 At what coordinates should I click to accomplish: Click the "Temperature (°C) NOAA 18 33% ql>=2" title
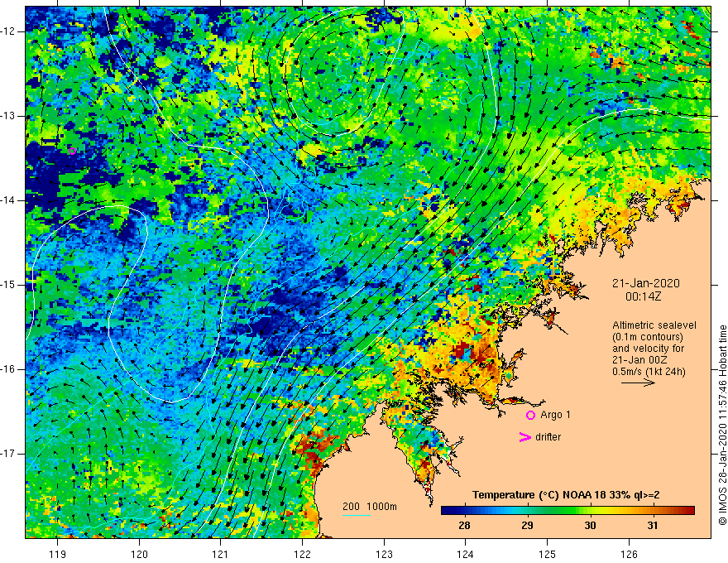pyautogui.click(x=566, y=495)
